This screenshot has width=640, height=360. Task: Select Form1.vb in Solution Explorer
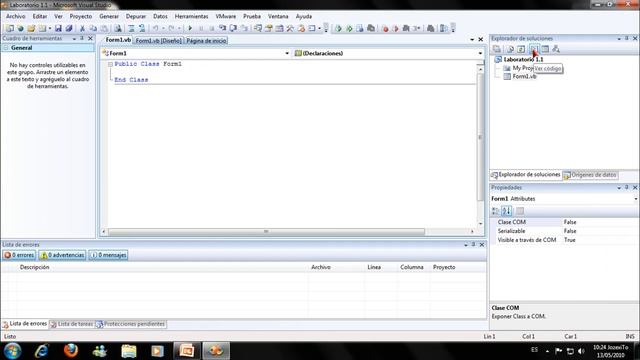click(524, 76)
